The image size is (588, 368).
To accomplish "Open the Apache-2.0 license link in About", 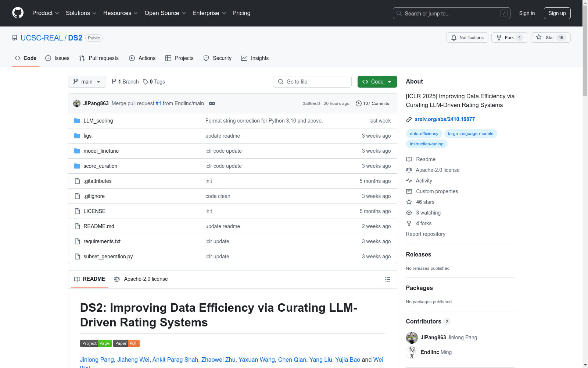I will point(438,170).
